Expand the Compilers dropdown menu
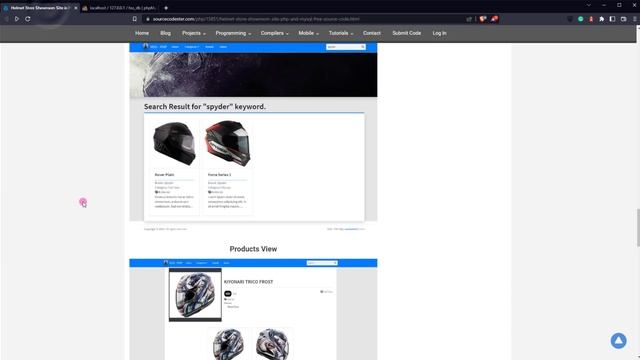This screenshot has height=360, width=640. click(274, 33)
